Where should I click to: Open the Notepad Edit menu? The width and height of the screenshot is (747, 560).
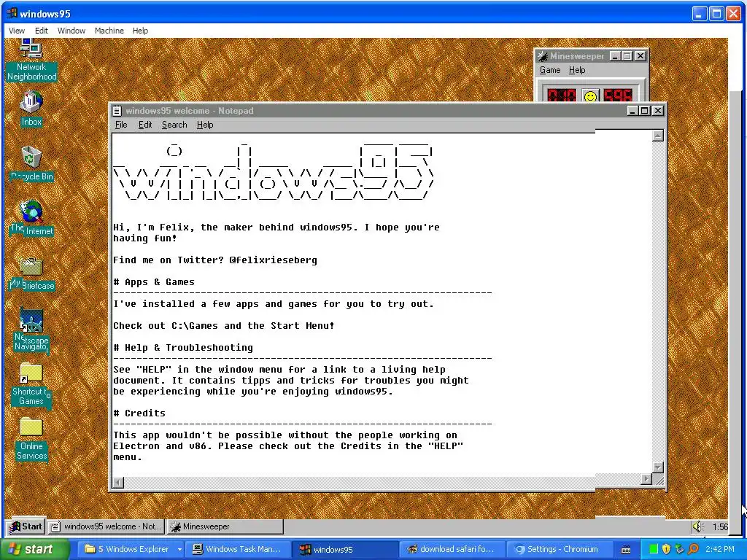point(145,125)
